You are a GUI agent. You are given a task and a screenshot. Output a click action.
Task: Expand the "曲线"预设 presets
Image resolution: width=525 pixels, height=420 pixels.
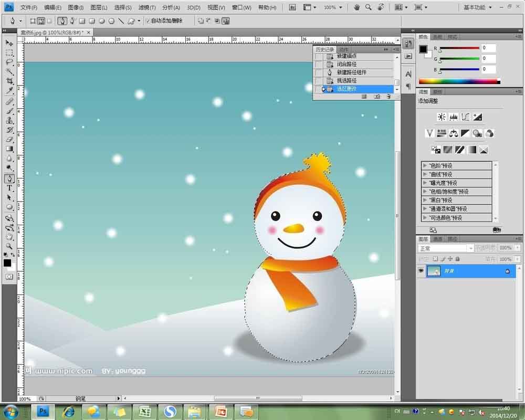tap(424, 174)
